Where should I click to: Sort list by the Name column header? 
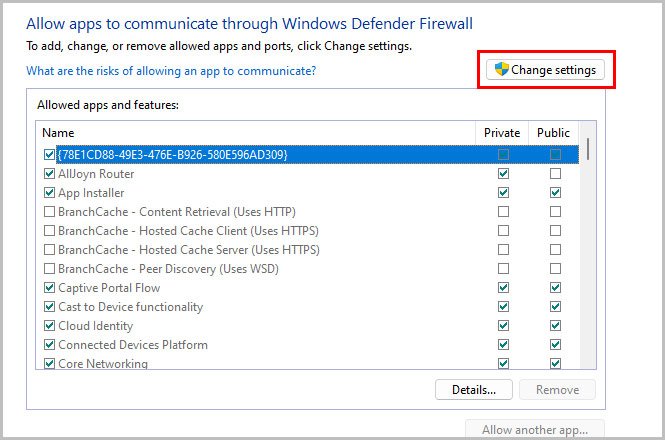pyautogui.click(x=256, y=133)
